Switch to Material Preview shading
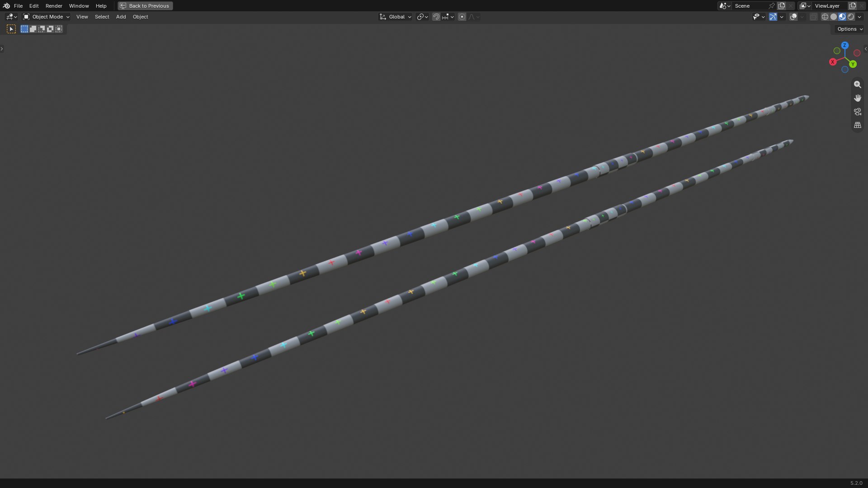Screen dimensions: 868x488 tap(842, 17)
